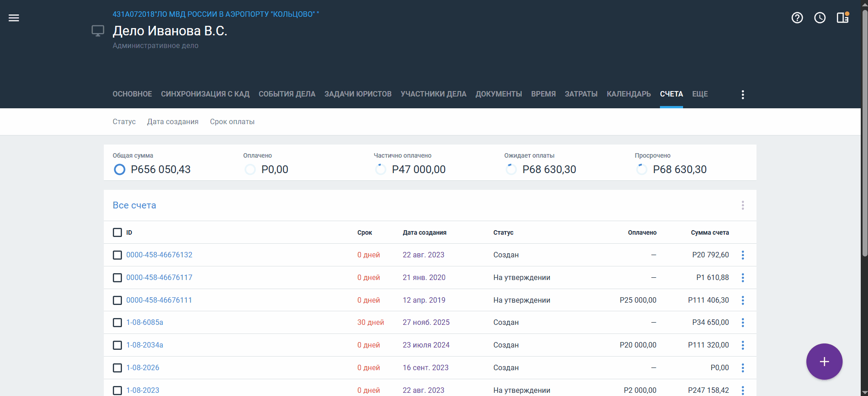Open the three-dot menu in case header
The image size is (868, 396).
[742, 95]
